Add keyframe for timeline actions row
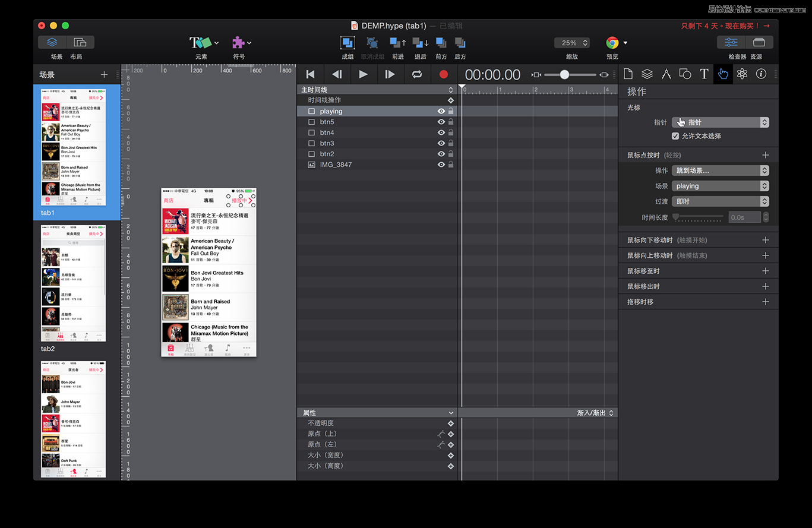The image size is (812, 528). tap(451, 100)
